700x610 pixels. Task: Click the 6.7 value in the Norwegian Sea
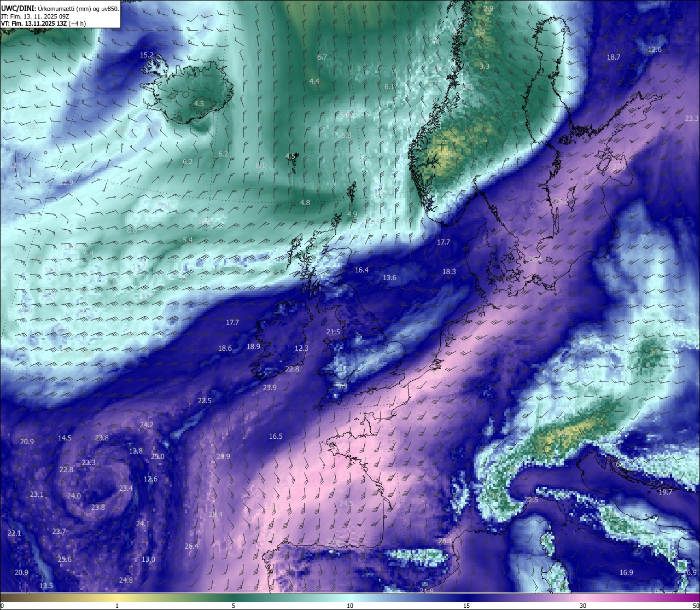(322, 57)
